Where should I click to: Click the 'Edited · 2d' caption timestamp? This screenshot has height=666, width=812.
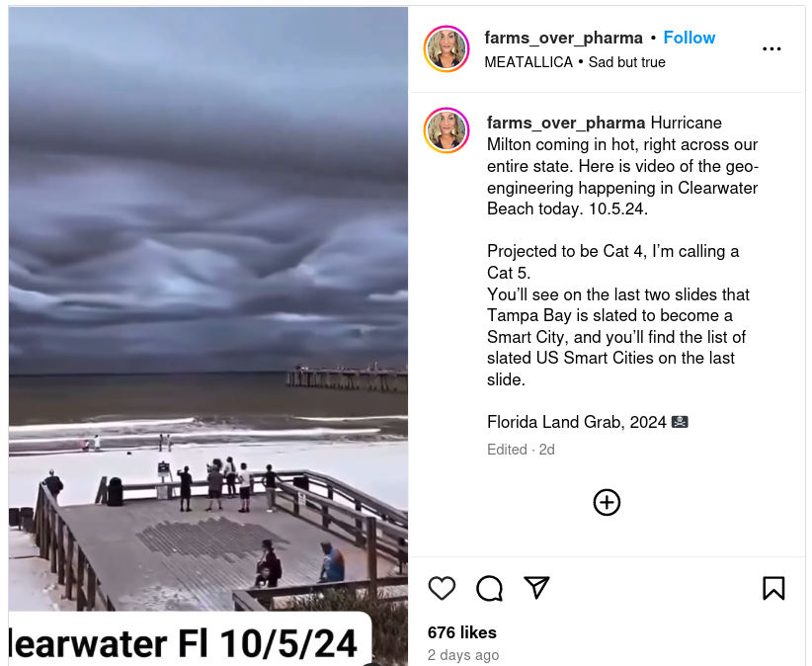tap(521, 450)
